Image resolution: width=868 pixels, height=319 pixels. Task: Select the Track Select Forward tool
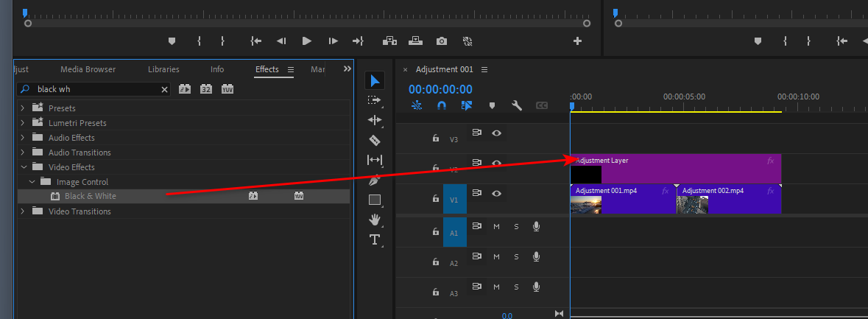pos(375,100)
